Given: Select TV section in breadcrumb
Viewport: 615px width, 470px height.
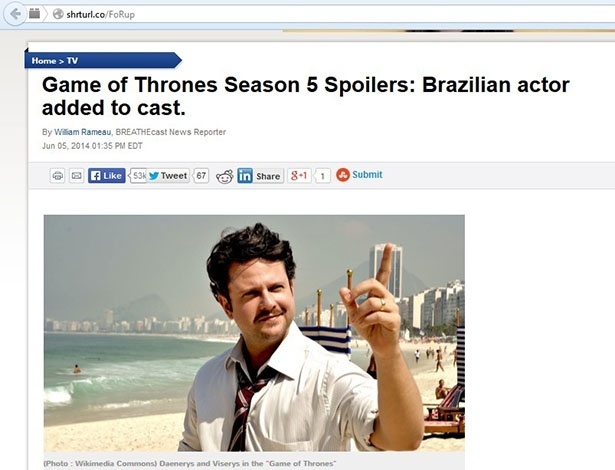Looking at the screenshot, I should (x=72, y=61).
